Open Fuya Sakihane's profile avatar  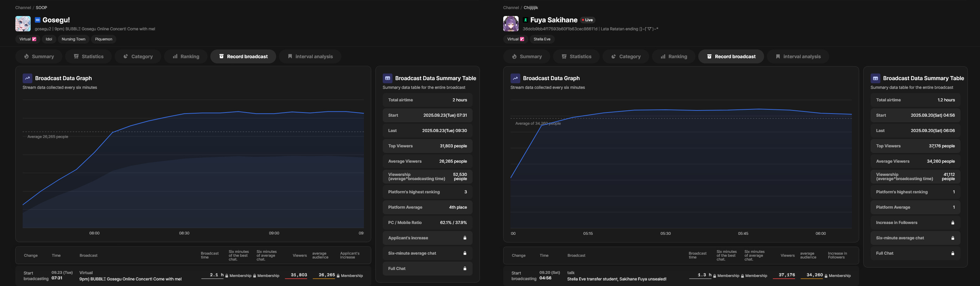[x=511, y=24]
